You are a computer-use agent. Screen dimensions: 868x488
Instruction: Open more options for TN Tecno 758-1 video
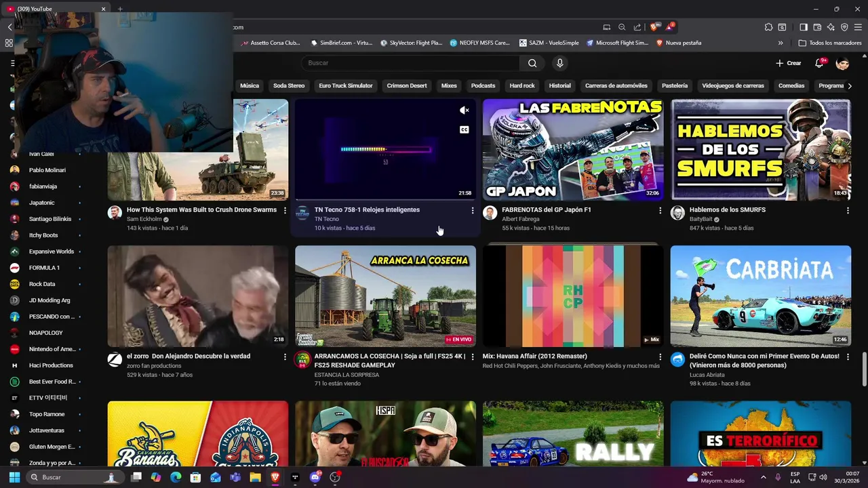(x=473, y=211)
